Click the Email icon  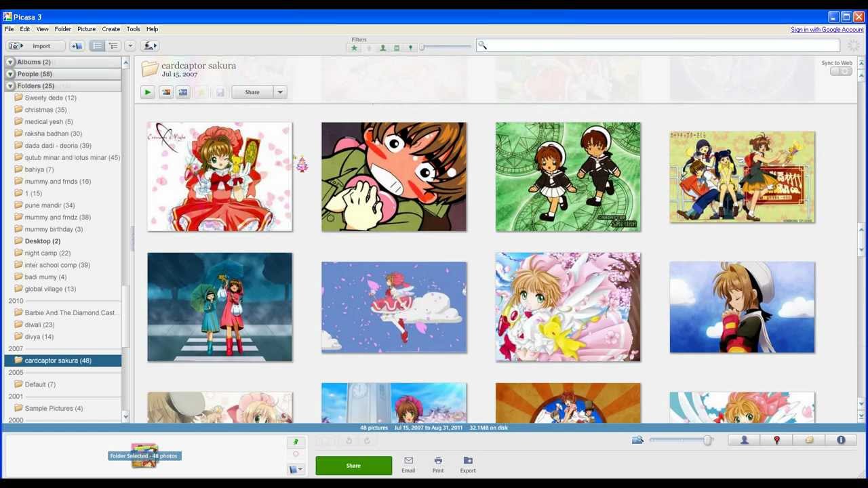click(408, 464)
